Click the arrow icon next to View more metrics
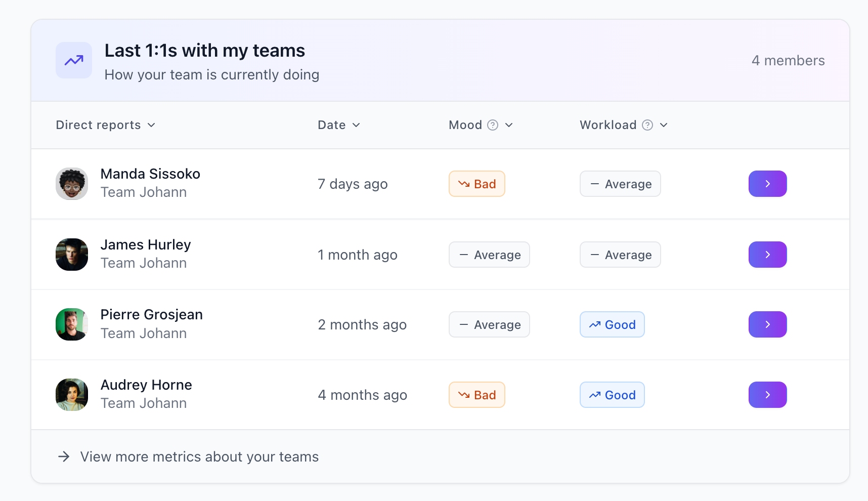868x501 pixels. 63,456
